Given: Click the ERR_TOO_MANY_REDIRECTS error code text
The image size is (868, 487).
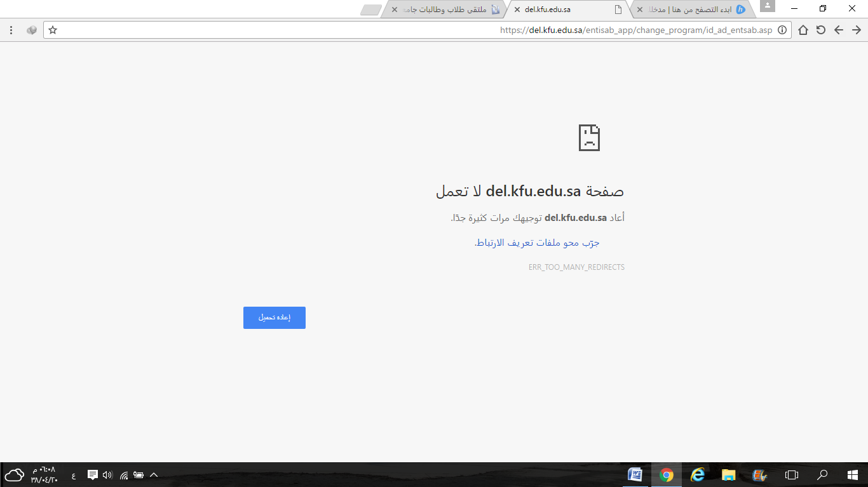Looking at the screenshot, I should [576, 267].
